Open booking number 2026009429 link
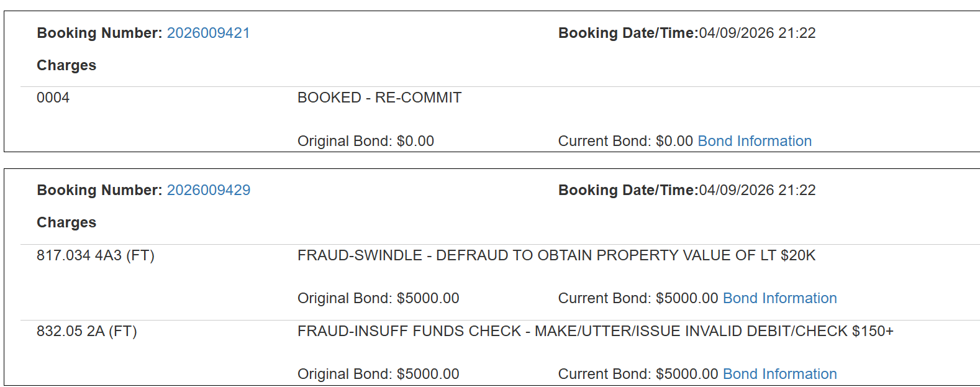The image size is (980, 387). (208, 190)
